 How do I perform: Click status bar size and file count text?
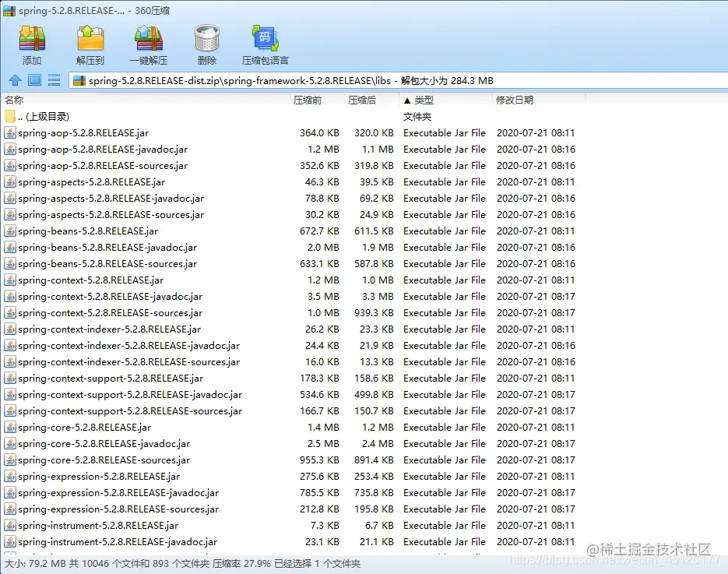[182, 564]
